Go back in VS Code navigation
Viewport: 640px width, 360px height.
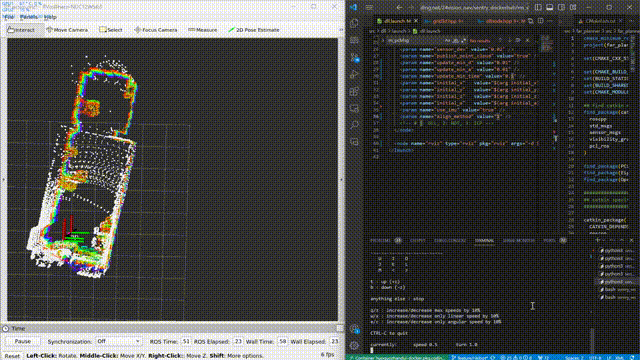pyautogui.click(x=399, y=7)
